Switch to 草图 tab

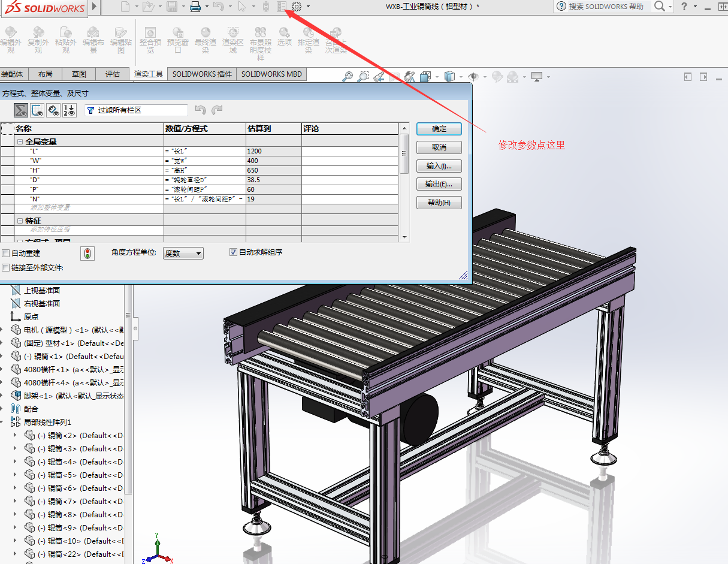(79, 74)
